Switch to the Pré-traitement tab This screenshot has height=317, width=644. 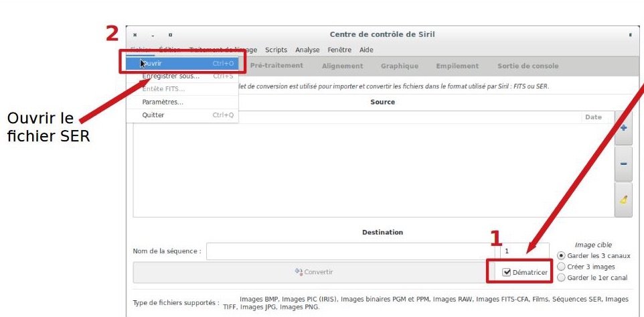click(x=276, y=66)
